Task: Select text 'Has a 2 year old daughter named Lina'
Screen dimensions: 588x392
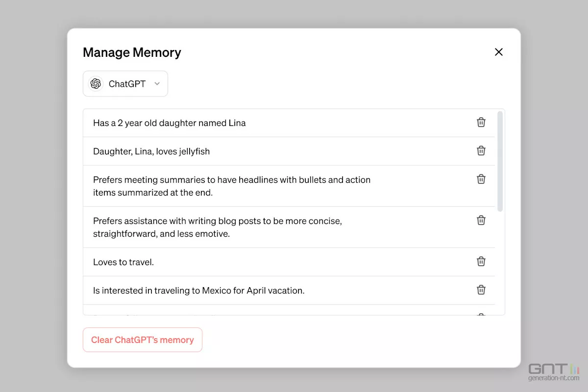Action: click(x=170, y=123)
